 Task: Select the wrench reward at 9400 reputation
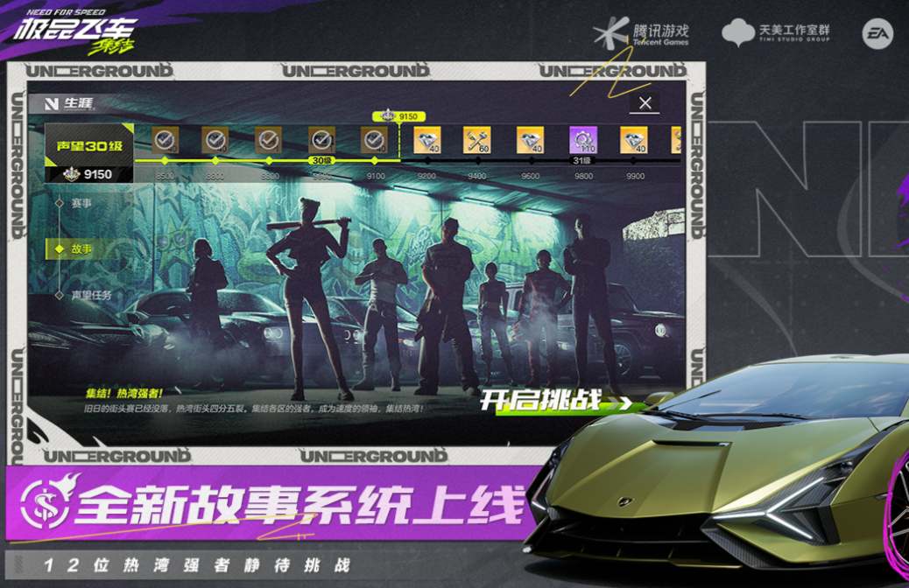coord(477,140)
